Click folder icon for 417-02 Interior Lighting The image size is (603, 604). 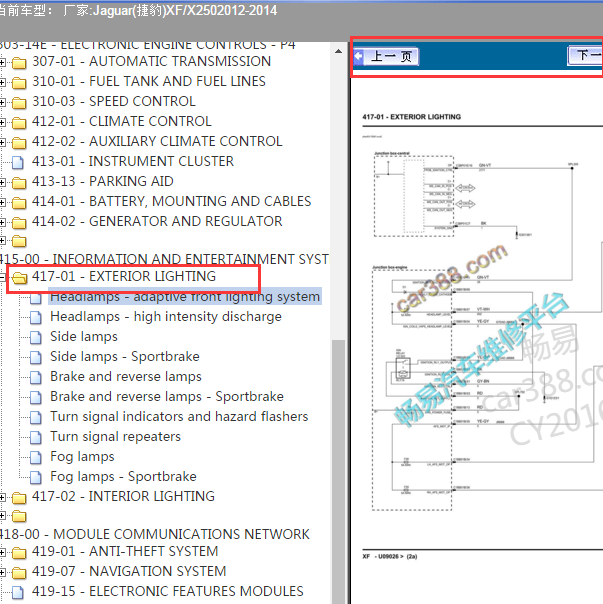click(19, 498)
